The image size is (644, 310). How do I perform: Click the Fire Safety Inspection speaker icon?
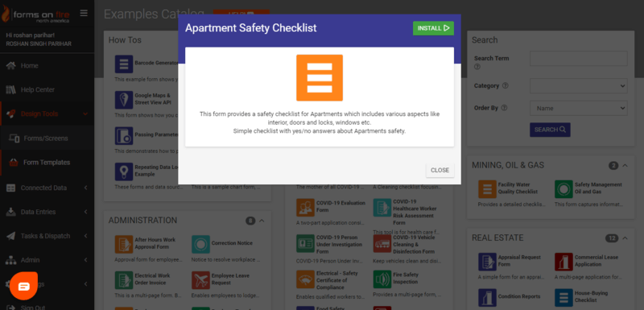click(382, 279)
